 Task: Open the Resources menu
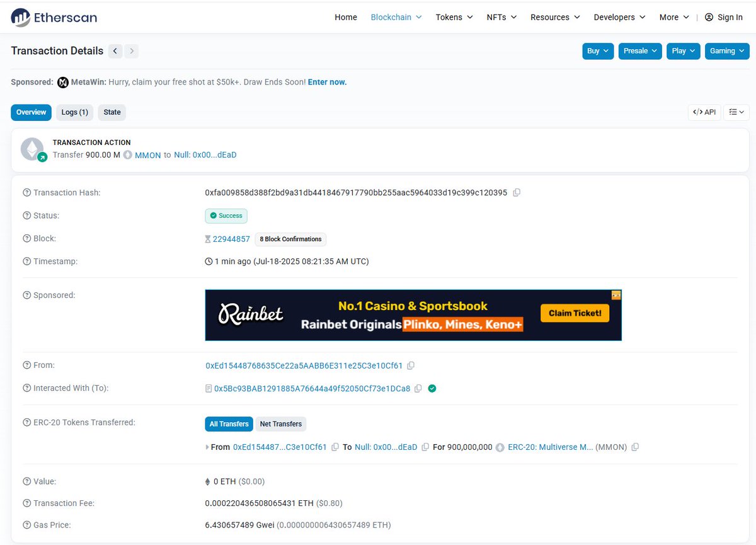coord(555,18)
